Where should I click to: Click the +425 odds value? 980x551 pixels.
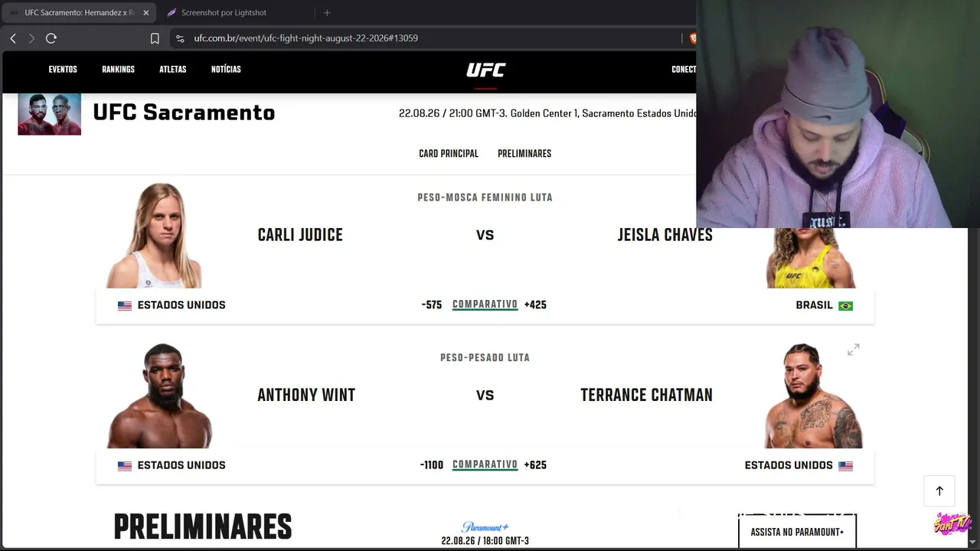point(535,305)
